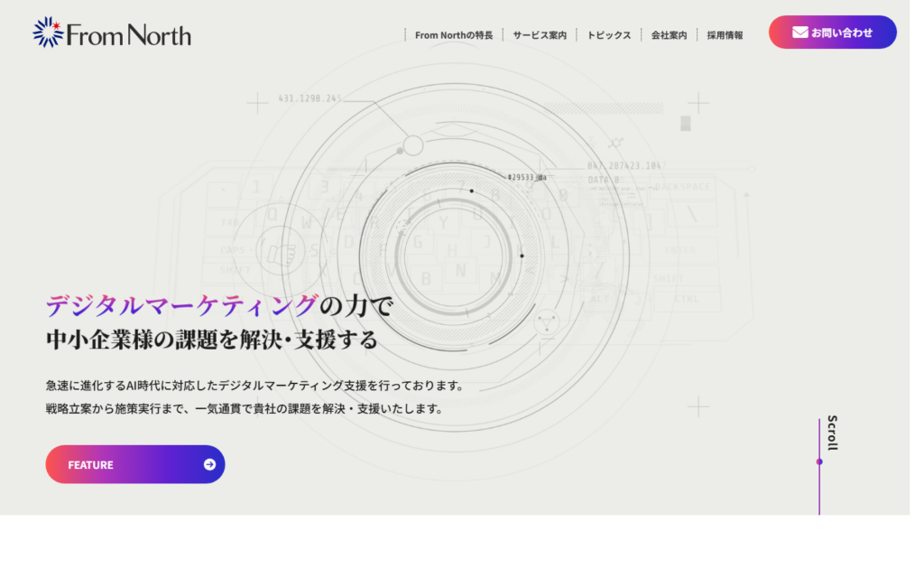Image resolution: width=924 pixels, height=578 pixels.
Task: Click the gradient デジタルマーケティング headline text
Action: pos(181,306)
